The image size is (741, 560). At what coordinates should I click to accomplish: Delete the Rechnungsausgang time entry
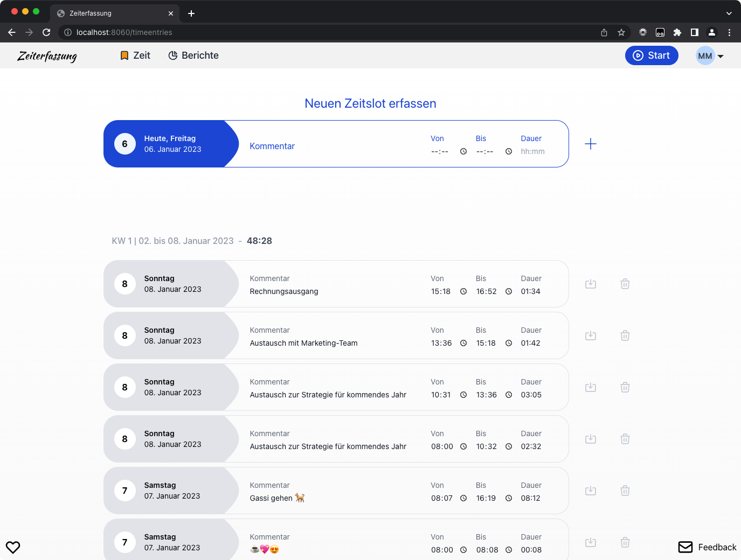[x=625, y=284]
